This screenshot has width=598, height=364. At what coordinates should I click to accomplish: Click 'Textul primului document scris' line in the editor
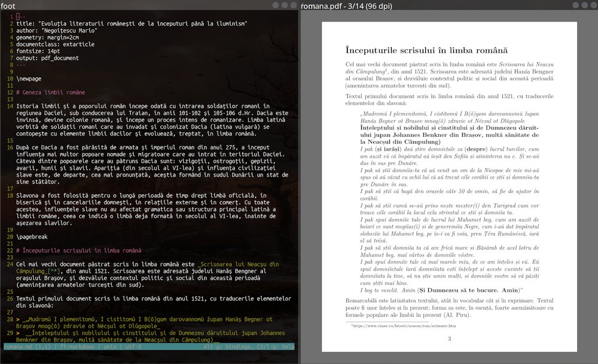pos(153,299)
